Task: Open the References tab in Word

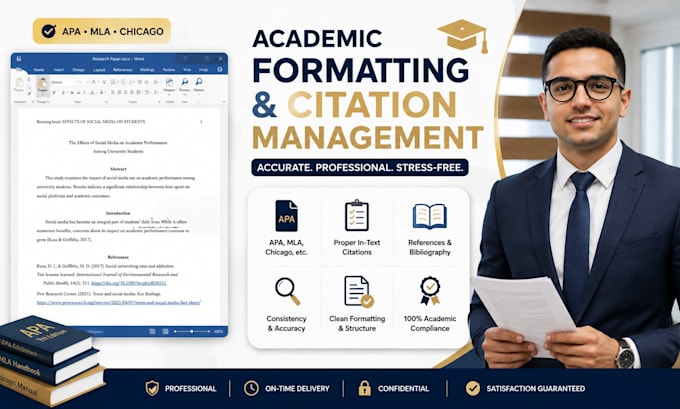Action: coord(123,69)
